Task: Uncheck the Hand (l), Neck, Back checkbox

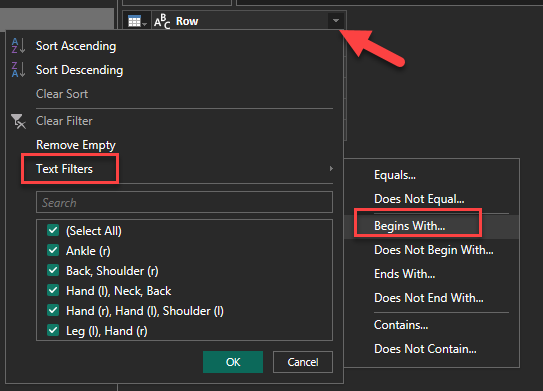Action: 53,290
